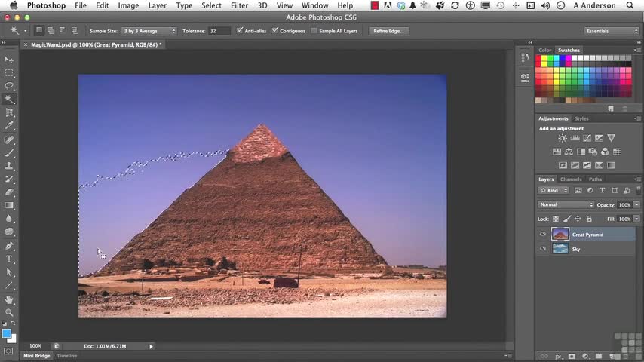
Task: Switch to the Styles tab
Action: [x=581, y=118]
